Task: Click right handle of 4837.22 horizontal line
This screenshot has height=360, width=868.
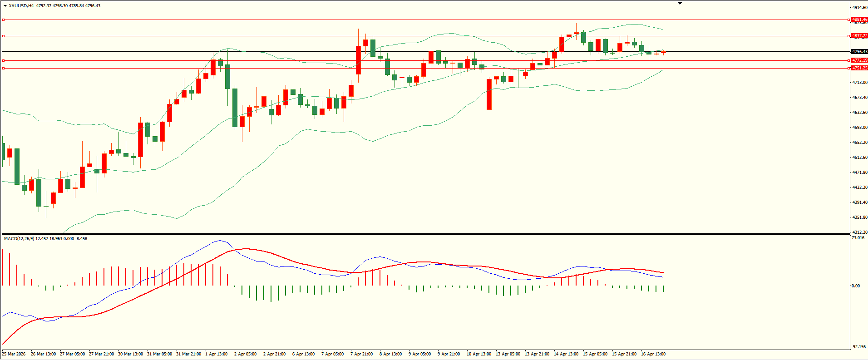Action: pyautogui.click(x=849, y=36)
